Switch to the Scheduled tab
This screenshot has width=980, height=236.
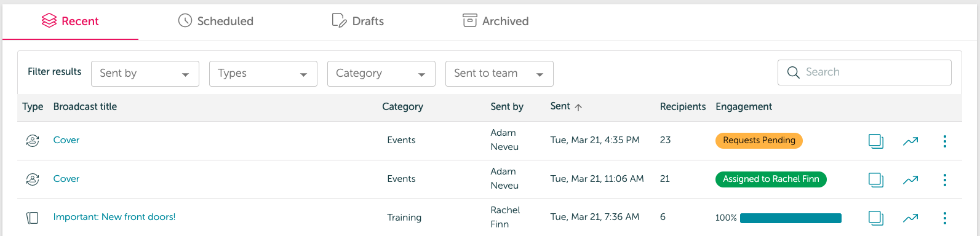point(216,21)
